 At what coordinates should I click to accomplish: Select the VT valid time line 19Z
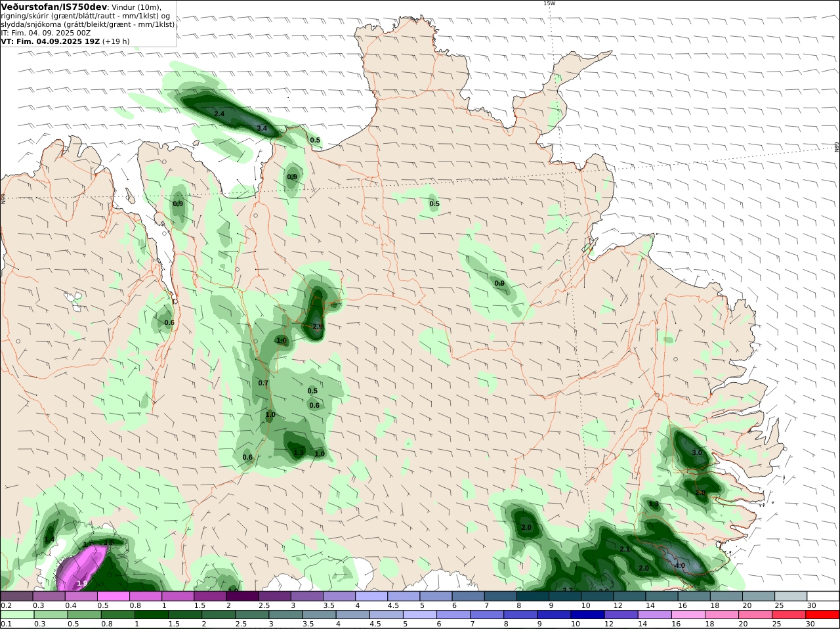[x=65, y=41]
